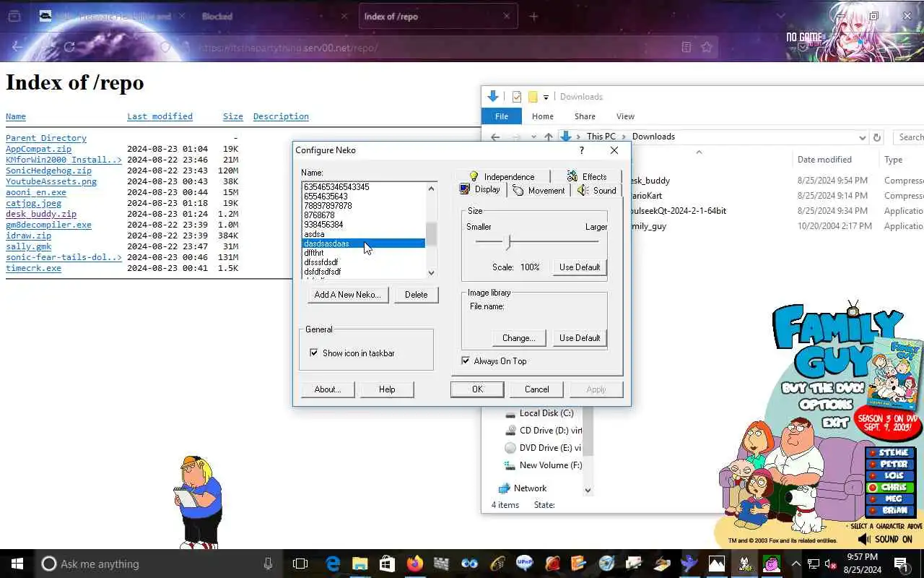
Task: Open the SonicHedgehog.zip link
Action: coord(48,171)
